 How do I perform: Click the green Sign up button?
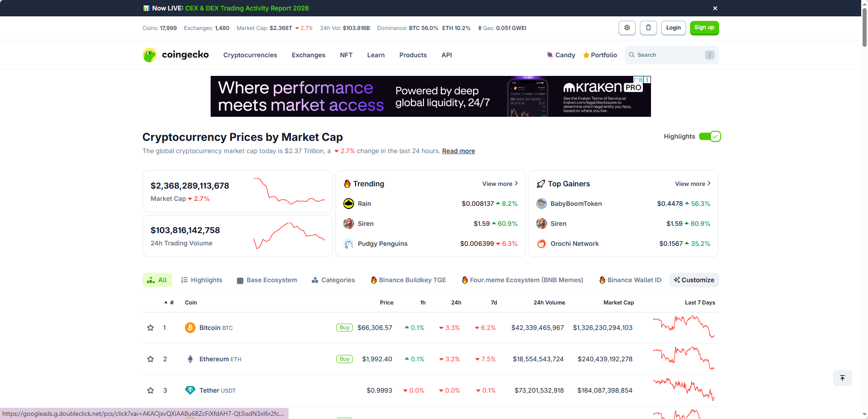(704, 28)
